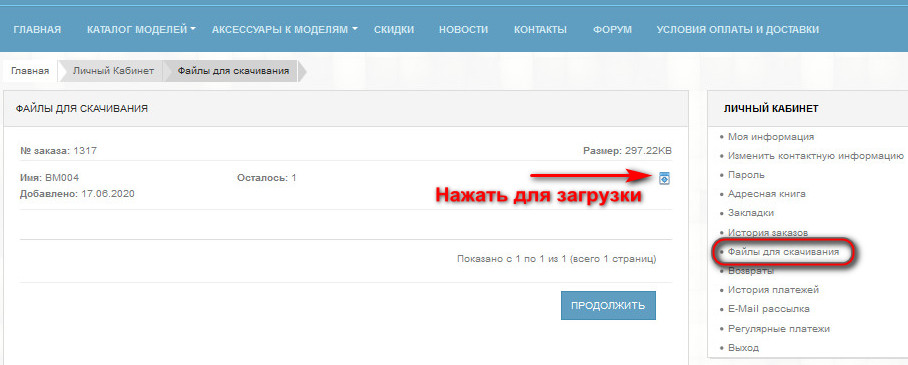Expand the КАТАЛОГ МОДЕЛЕЙ dropdown menu
908x365 pixels.
[x=141, y=30]
